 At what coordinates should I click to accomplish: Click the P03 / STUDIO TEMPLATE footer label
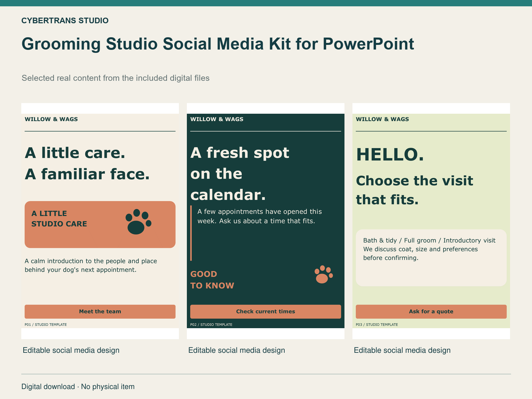coord(377,325)
